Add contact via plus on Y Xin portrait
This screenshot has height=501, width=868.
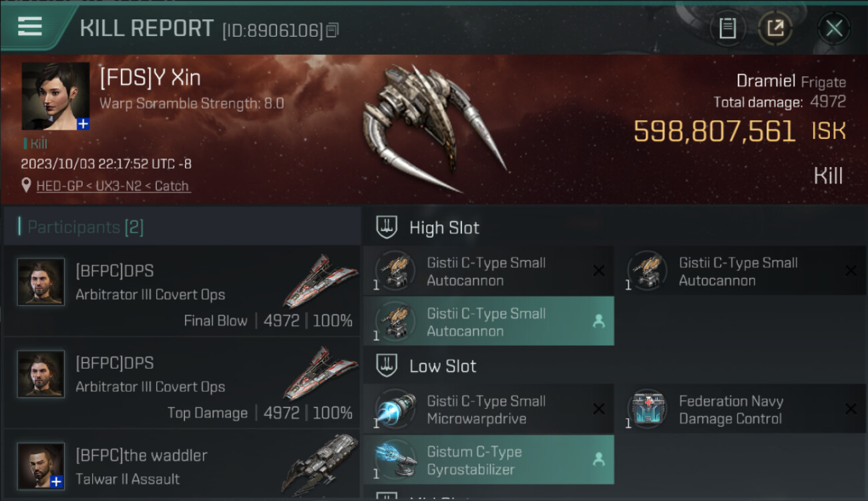(83, 124)
